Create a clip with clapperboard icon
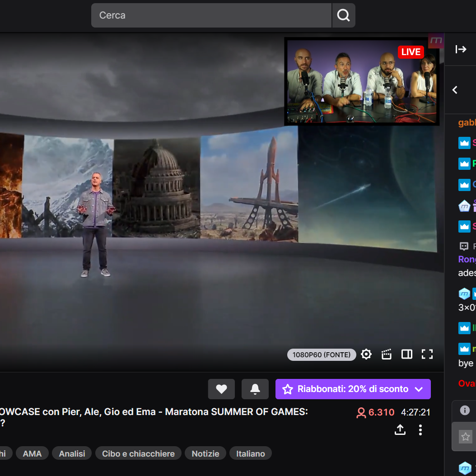This screenshot has width=476, height=476. 387,354
